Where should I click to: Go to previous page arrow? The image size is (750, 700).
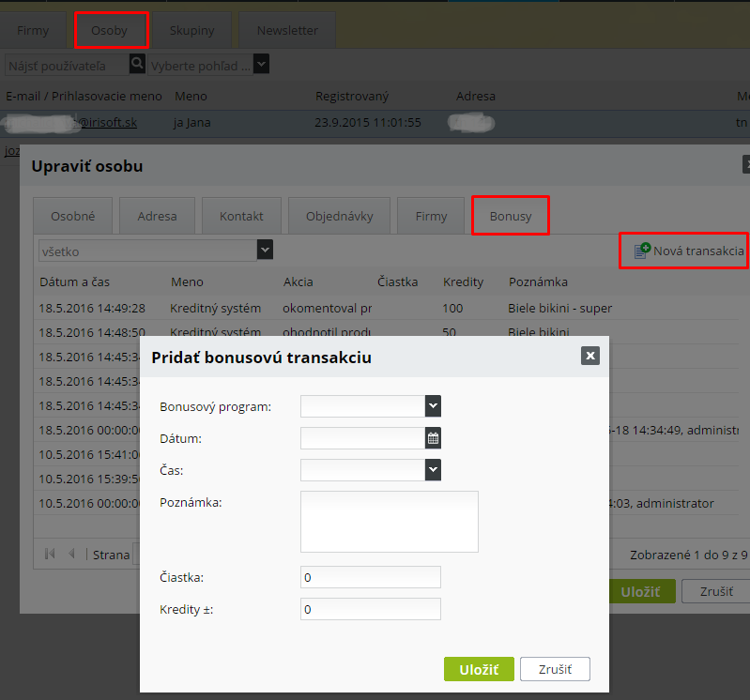point(71,555)
